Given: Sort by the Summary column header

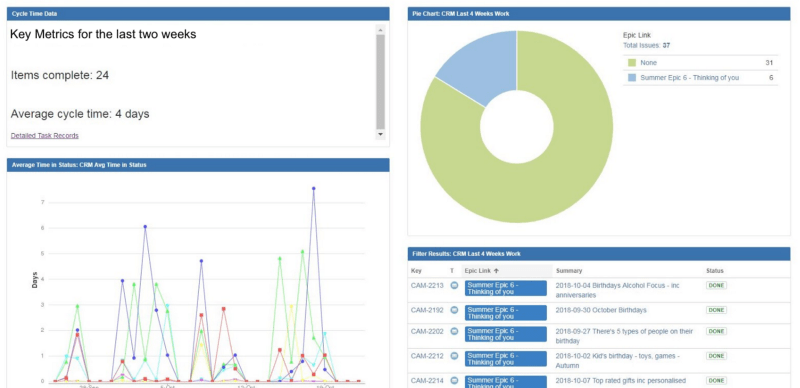Looking at the screenshot, I should point(569,271).
